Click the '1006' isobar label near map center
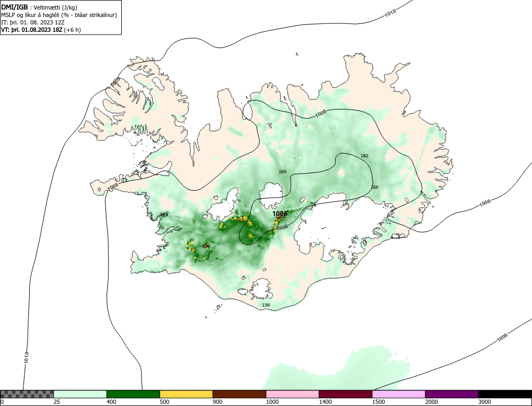 tap(282, 227)
